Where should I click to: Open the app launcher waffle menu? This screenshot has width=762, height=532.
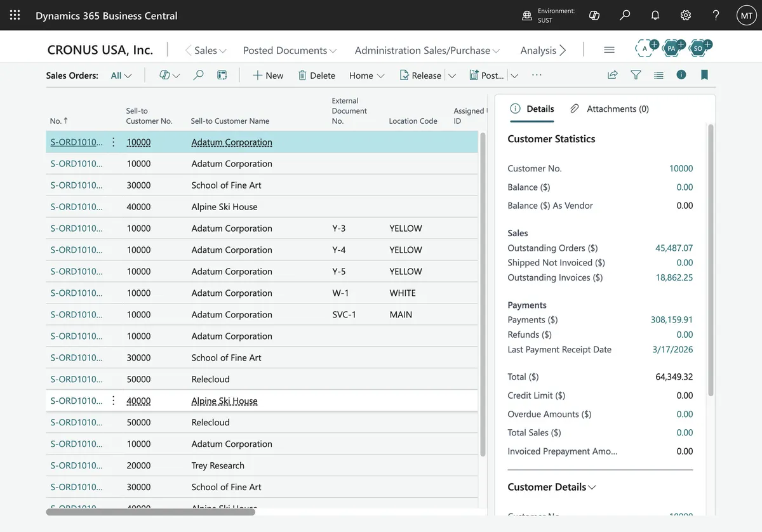[15, 15]
